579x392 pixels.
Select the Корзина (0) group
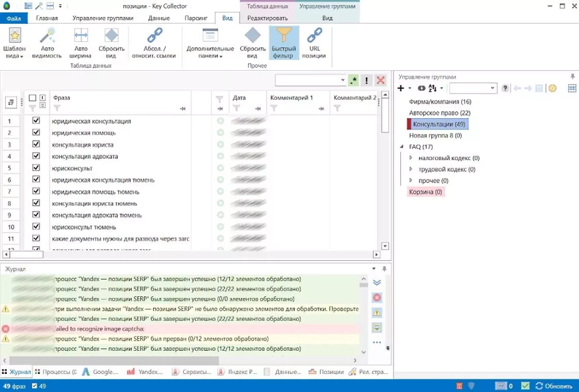[x=425, y=192]
